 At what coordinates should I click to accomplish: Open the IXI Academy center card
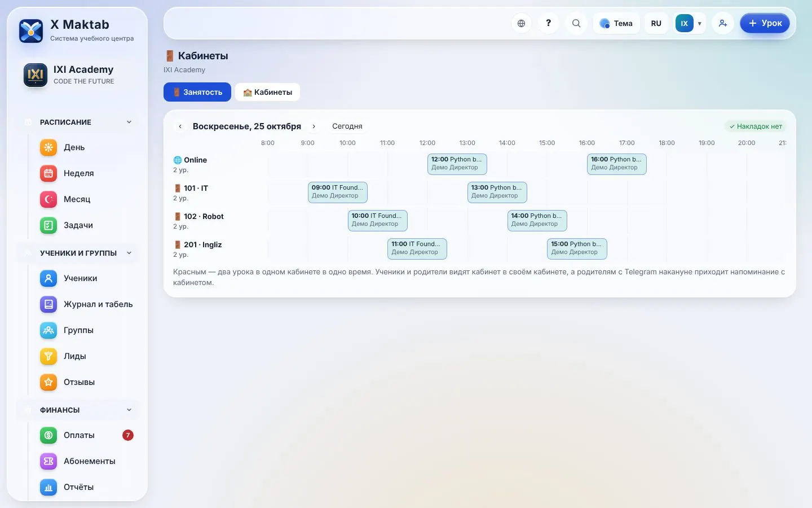77,75
